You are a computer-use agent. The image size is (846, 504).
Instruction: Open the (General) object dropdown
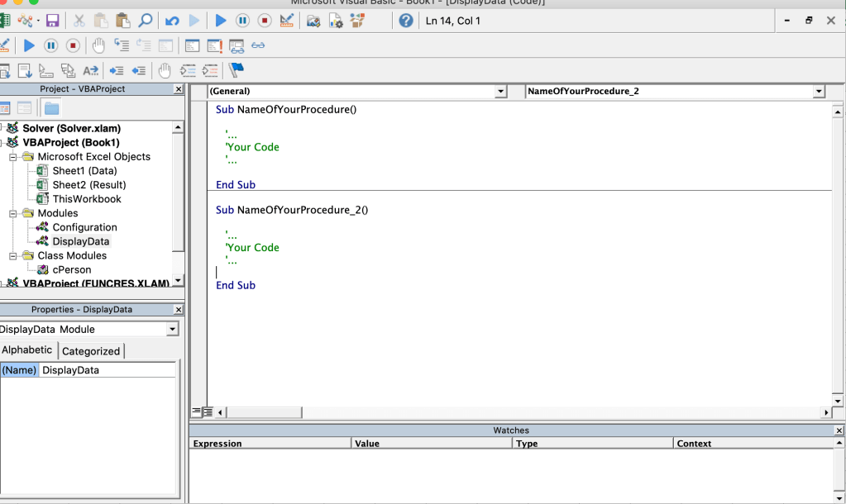500,92
